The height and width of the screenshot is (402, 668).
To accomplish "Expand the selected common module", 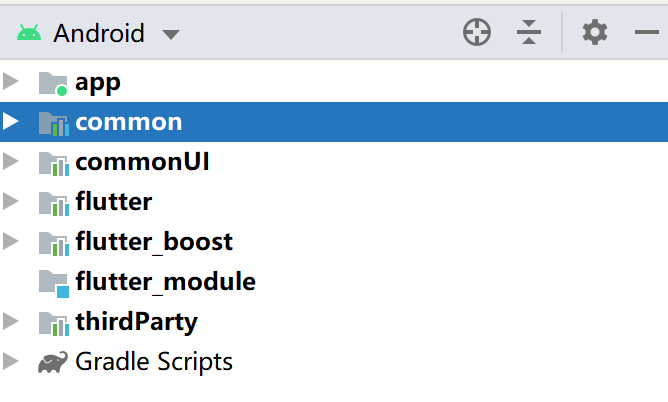I will [11, 122].
